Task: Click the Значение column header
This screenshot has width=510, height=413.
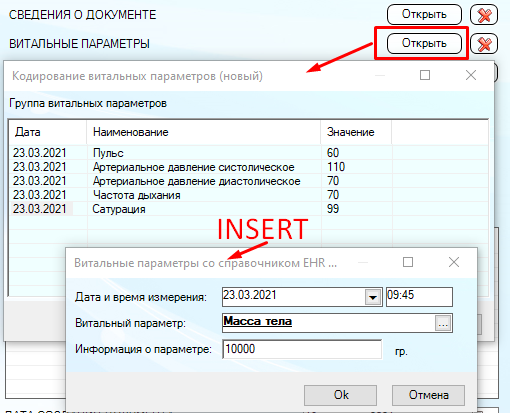Action: click(x=356, y=132)
